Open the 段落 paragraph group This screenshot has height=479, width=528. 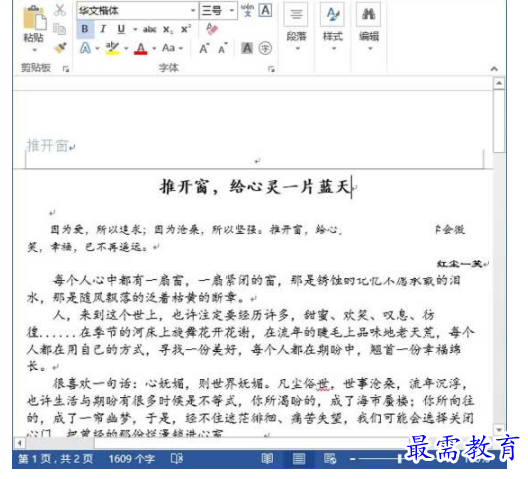click(296, 27)
